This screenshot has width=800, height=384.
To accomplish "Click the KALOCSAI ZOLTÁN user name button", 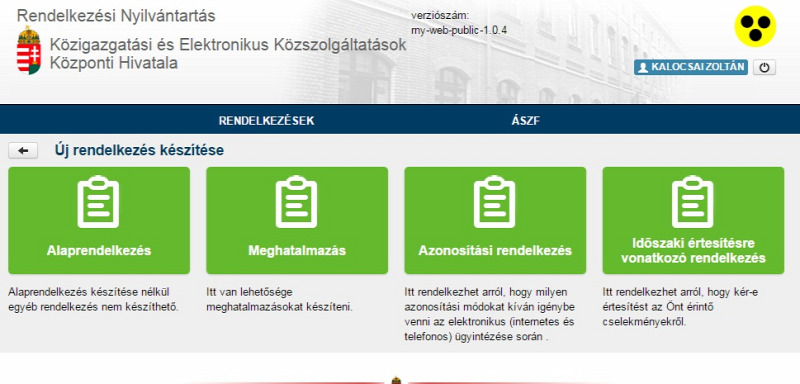I will click(691, 67).
